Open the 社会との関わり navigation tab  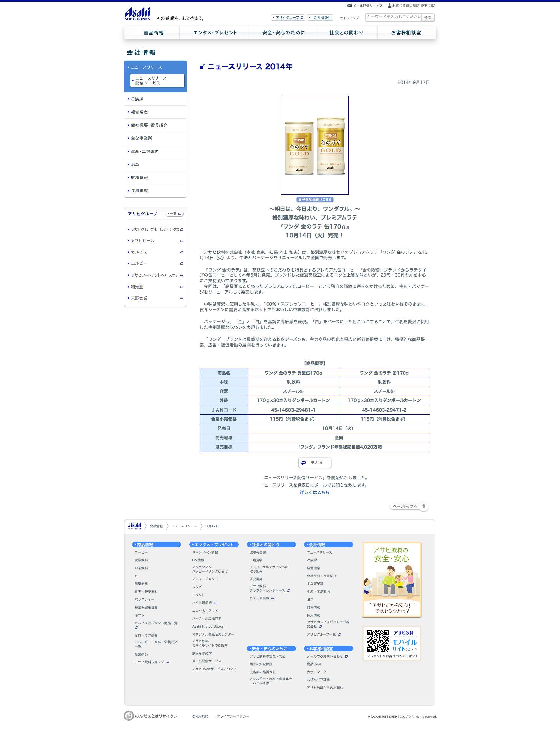(x=346, y=33)
